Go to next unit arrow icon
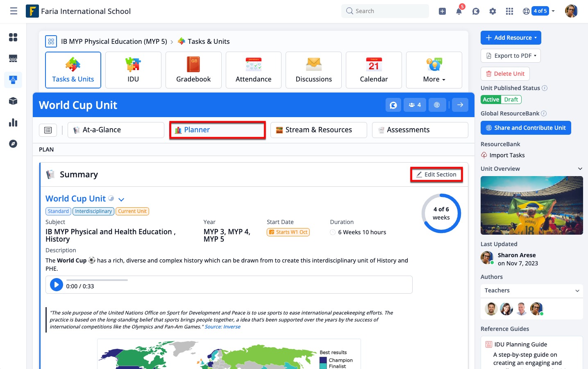The width and height of the screenshot is (588, 369). 460,105
